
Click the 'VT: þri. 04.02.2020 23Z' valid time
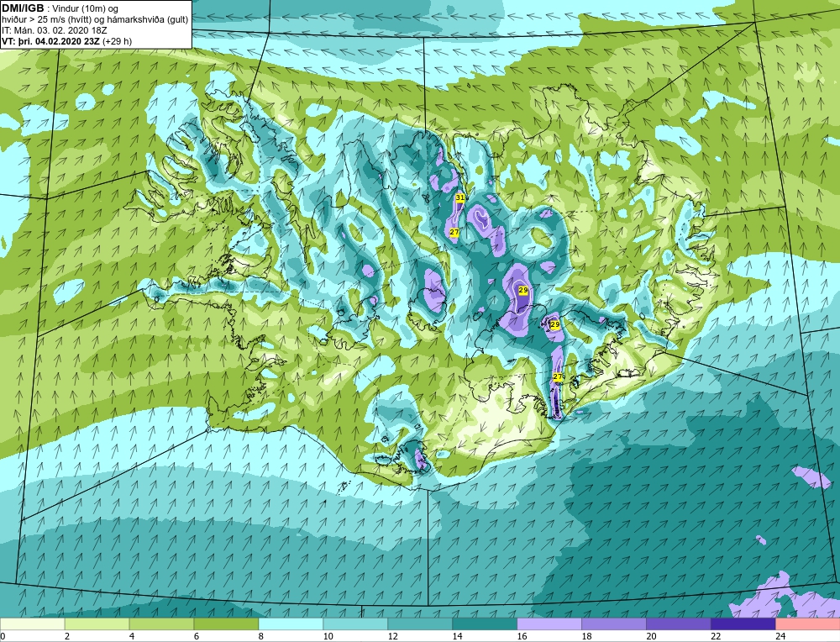pos(51,41)
